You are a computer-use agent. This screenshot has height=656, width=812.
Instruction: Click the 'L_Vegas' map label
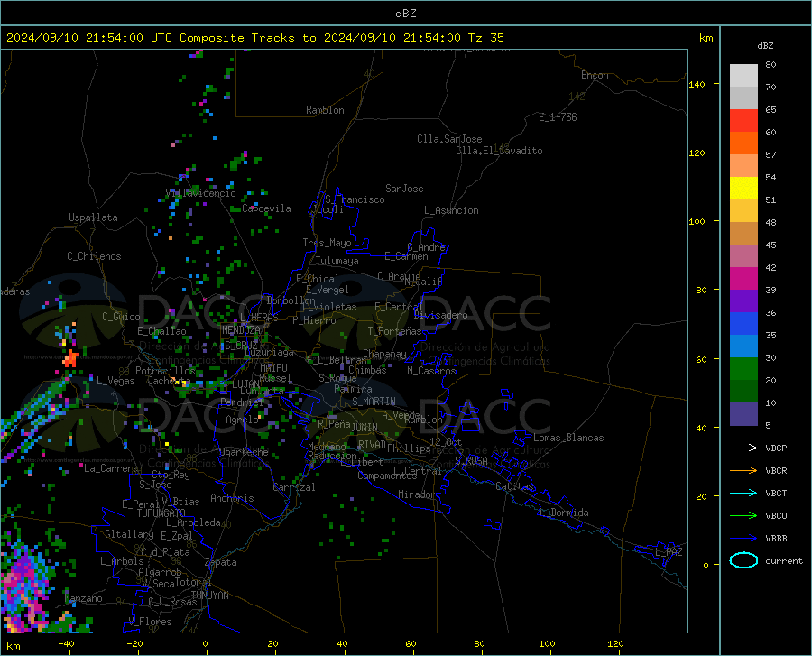[x=115, y=381]
